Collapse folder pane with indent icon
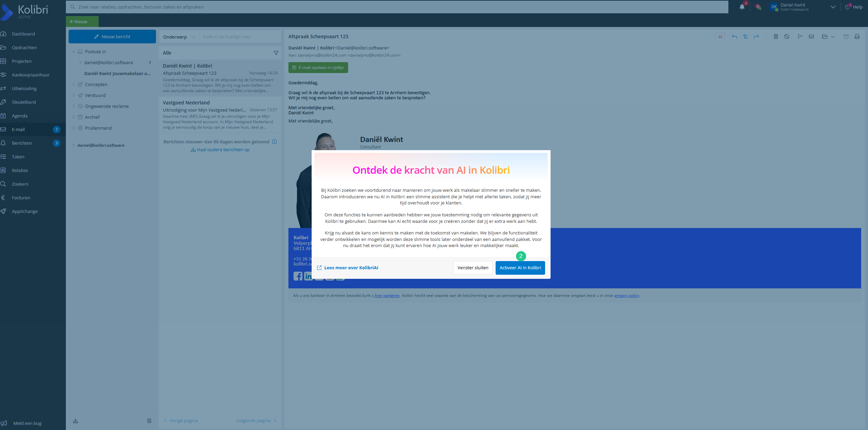The height and width of the screenshot is (430, 868). click(149, 421)
